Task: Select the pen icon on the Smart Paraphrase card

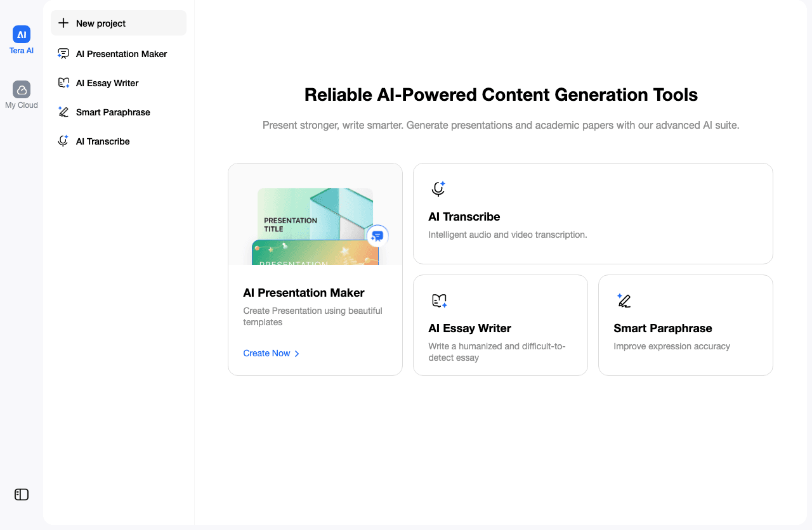Action: 622,300
